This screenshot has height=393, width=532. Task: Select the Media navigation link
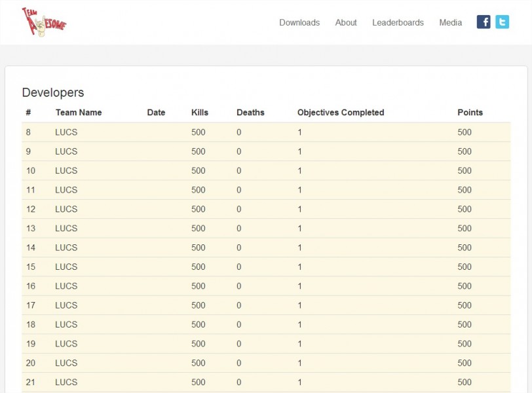[x=450, y=23]
